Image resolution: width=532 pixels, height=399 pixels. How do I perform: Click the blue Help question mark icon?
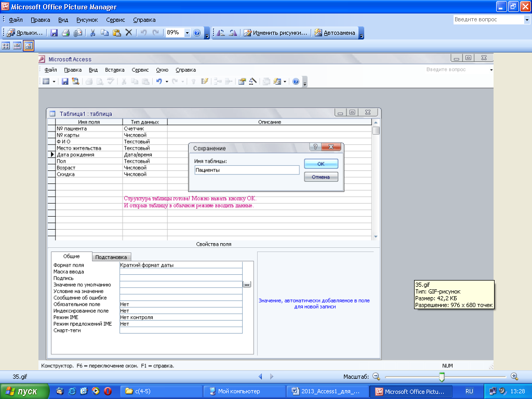click(x=197, y=33)
